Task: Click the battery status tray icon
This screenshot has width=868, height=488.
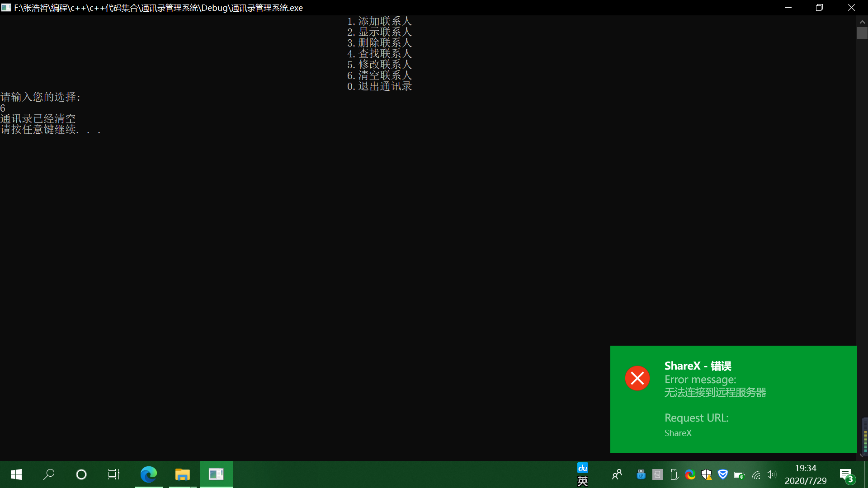Action: tap(739, 474)
